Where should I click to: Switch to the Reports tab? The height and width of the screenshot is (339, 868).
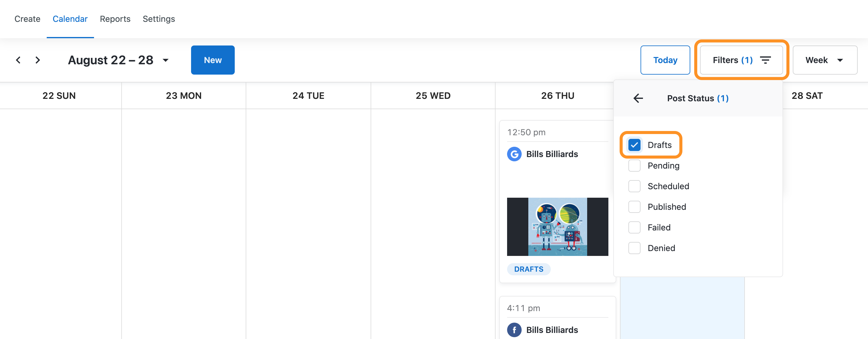coord(115,19)
